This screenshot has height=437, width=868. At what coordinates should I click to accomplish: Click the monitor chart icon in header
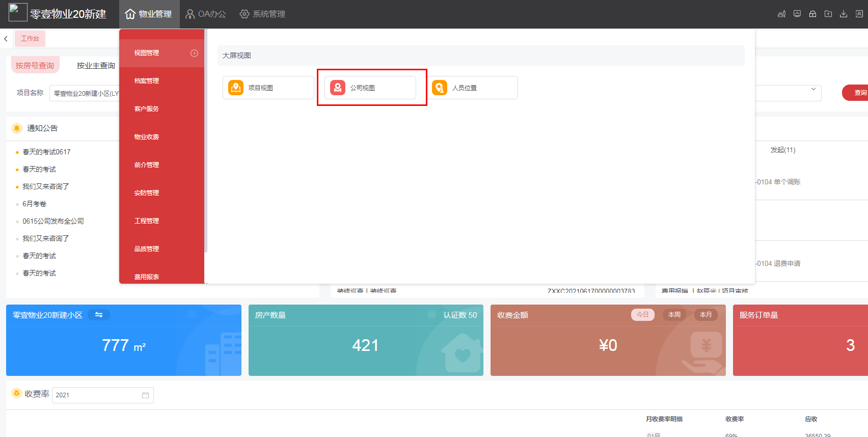pos(797,14)
